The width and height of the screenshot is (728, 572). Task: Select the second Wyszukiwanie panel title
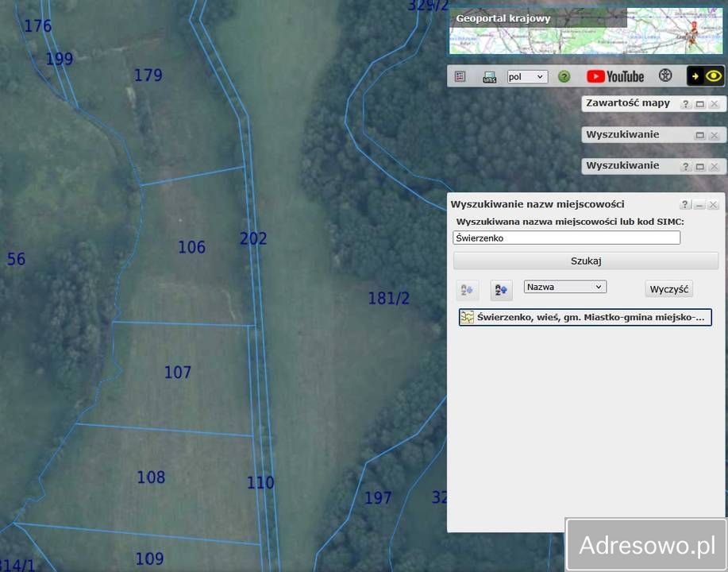tap(622, 166)
